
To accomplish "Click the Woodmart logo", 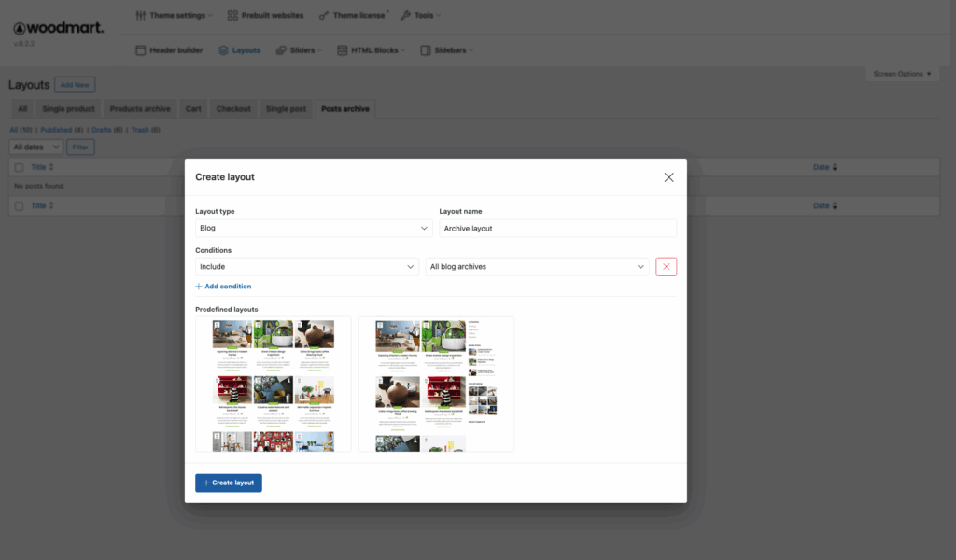I will pos(59,28).
